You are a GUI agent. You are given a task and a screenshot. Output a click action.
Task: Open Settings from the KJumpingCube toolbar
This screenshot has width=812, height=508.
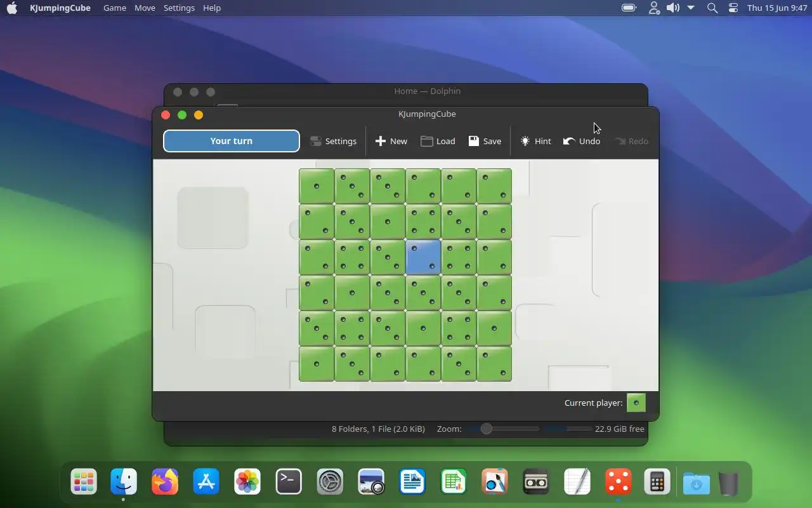[x=333, y=141]
